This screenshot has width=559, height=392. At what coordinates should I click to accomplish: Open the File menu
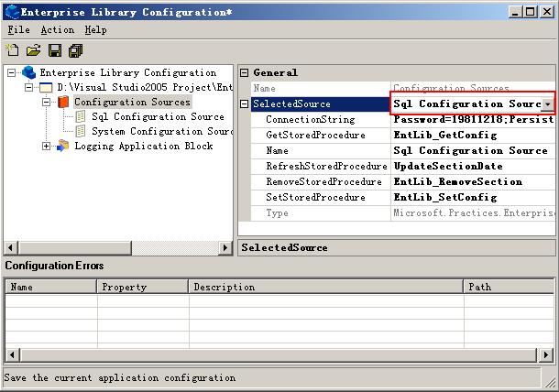tap(18, 30)
